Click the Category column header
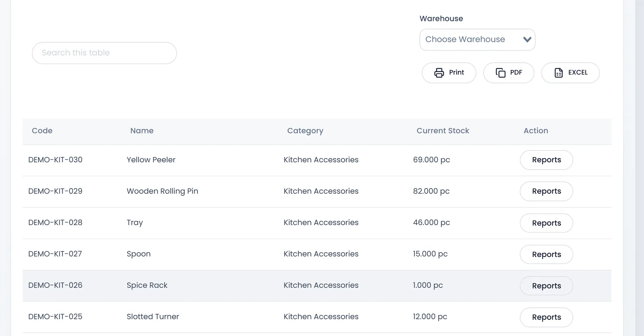Screen dimensions: 644x336 pos(305,131)
